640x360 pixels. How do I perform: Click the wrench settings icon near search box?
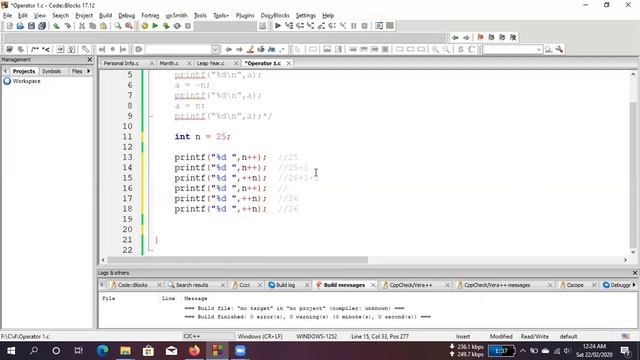pos(560,49)
